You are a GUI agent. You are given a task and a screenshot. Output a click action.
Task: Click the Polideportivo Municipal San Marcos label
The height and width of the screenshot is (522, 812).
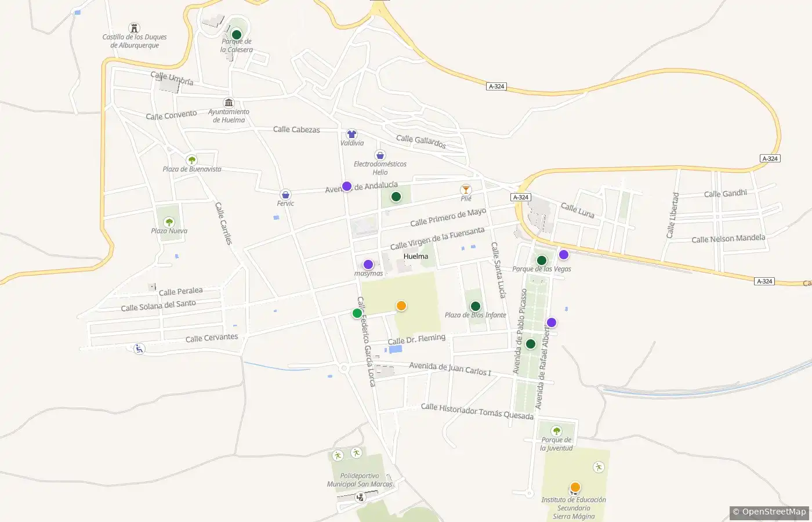360,480
